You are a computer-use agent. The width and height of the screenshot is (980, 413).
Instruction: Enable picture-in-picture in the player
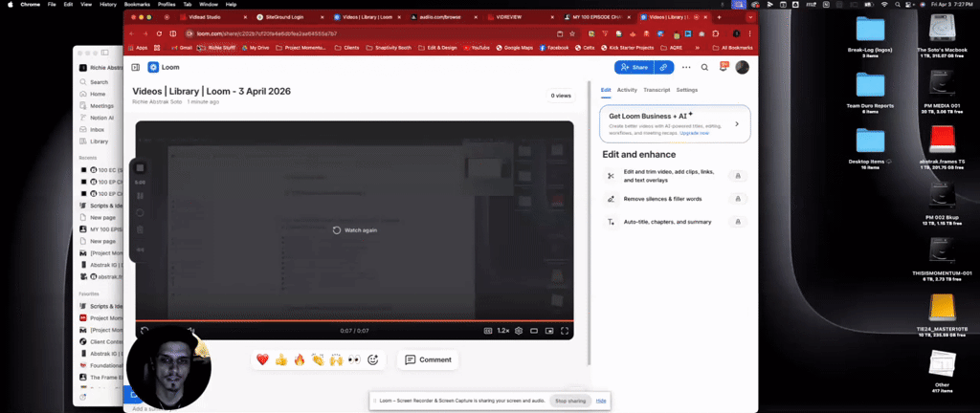(x=549, y=331)
